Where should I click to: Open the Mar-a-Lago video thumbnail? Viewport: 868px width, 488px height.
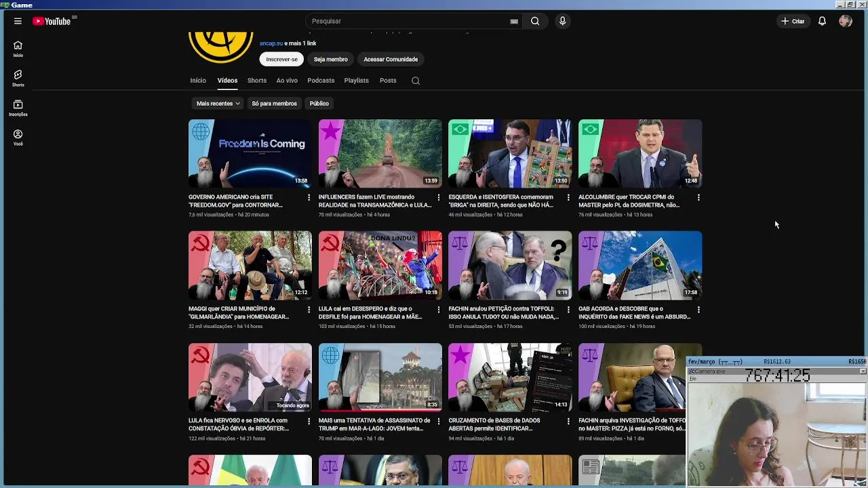[380, 378]
